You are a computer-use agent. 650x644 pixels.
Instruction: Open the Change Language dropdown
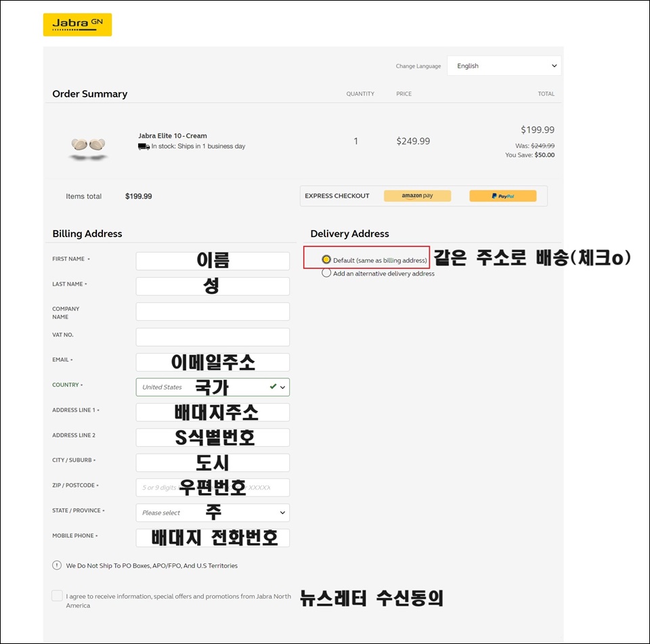(504, 66)
